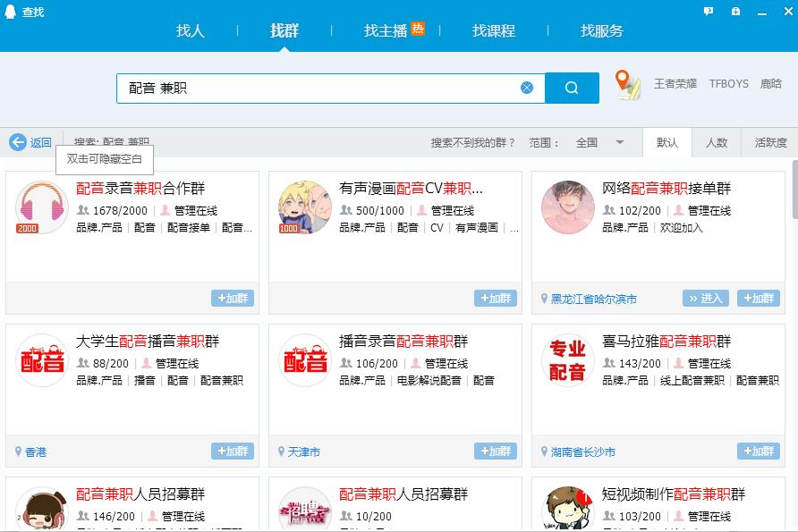Click 加群 for 大学生配音播音兼职群
Screen dimensions: 798x532
[x=233, y=452]
